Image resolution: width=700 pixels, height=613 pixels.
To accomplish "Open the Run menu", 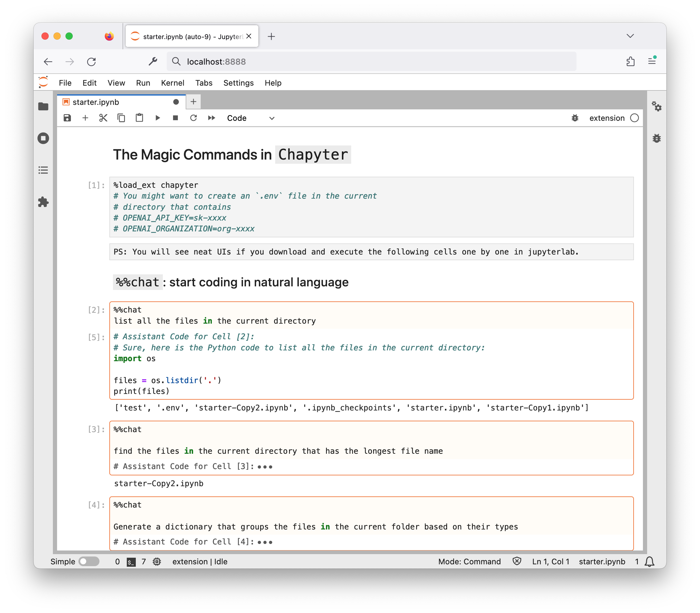I will [143, 83].
